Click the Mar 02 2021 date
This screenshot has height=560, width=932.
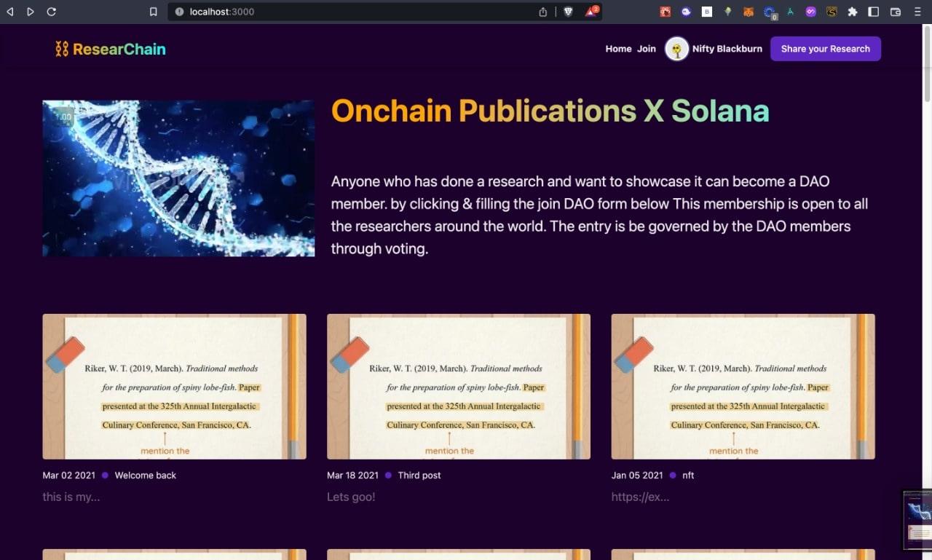tap(69, 476)
